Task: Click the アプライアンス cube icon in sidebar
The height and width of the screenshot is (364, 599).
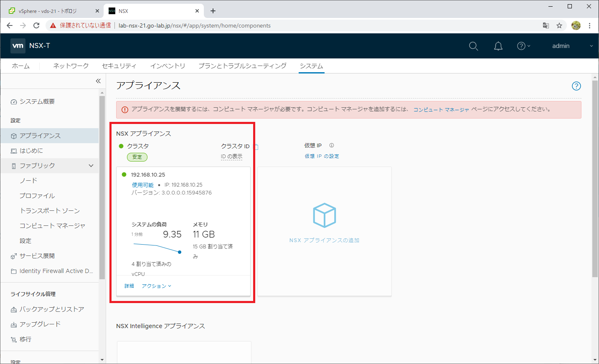Action: 14,136
